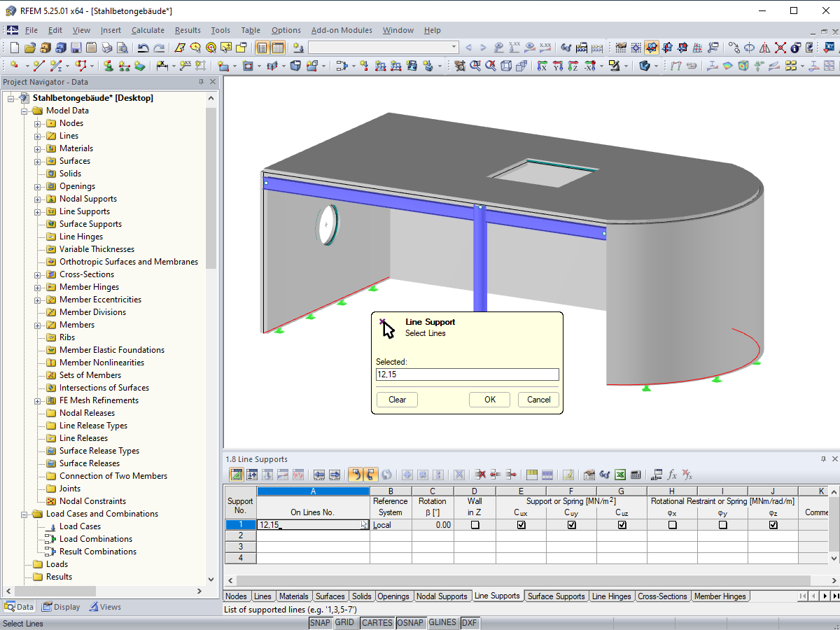Activate the Print Preview icon

pos(122,47)
